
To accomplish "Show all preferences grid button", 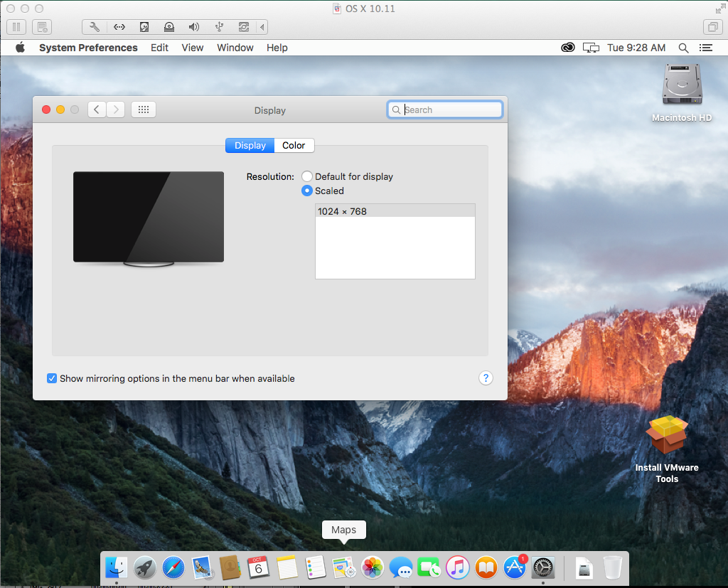I will tap(143, 109).
